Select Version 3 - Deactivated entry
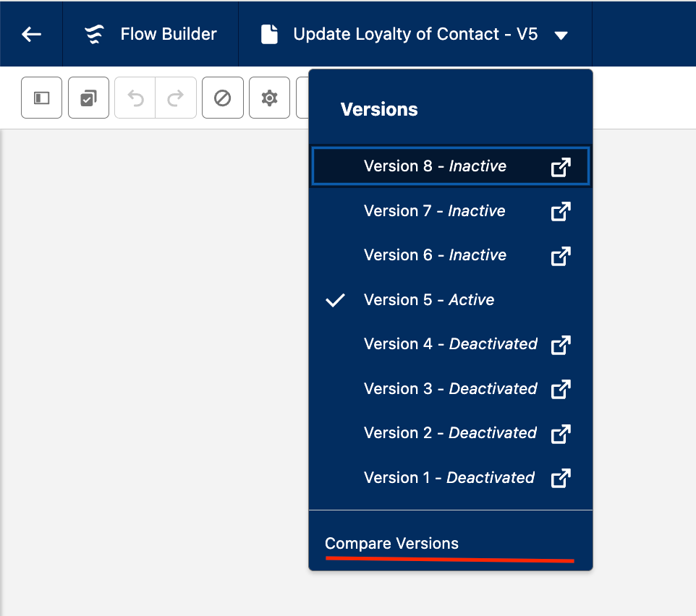Viewport: 696px width, 616px height. [x=450, y=389]
